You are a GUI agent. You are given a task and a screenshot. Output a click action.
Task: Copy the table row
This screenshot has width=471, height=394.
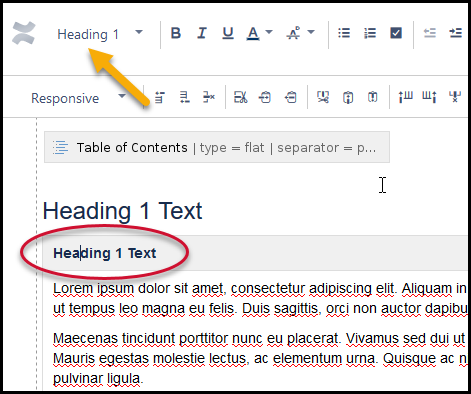(x=265, y=97)
